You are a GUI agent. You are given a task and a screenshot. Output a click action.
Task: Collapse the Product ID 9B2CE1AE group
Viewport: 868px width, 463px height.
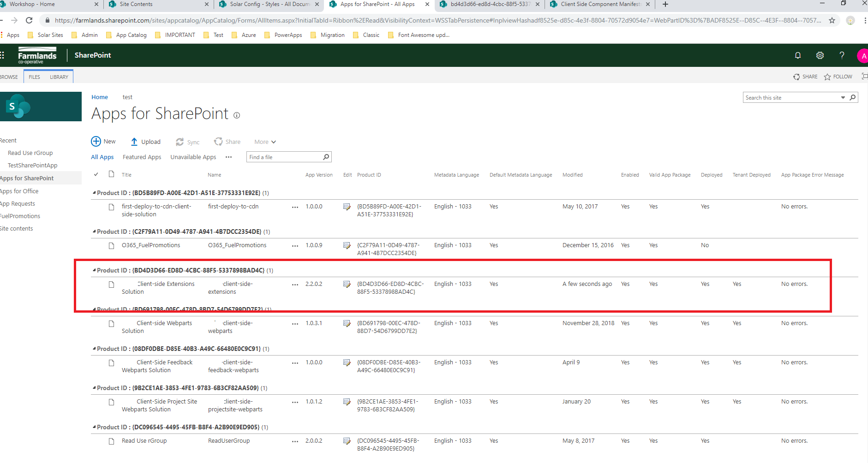tap(94, 388)
